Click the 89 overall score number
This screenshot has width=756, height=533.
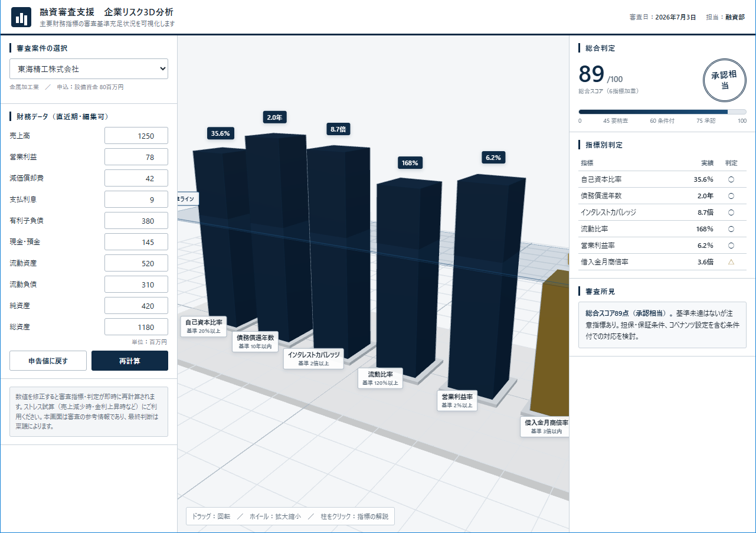click(591, 74)
